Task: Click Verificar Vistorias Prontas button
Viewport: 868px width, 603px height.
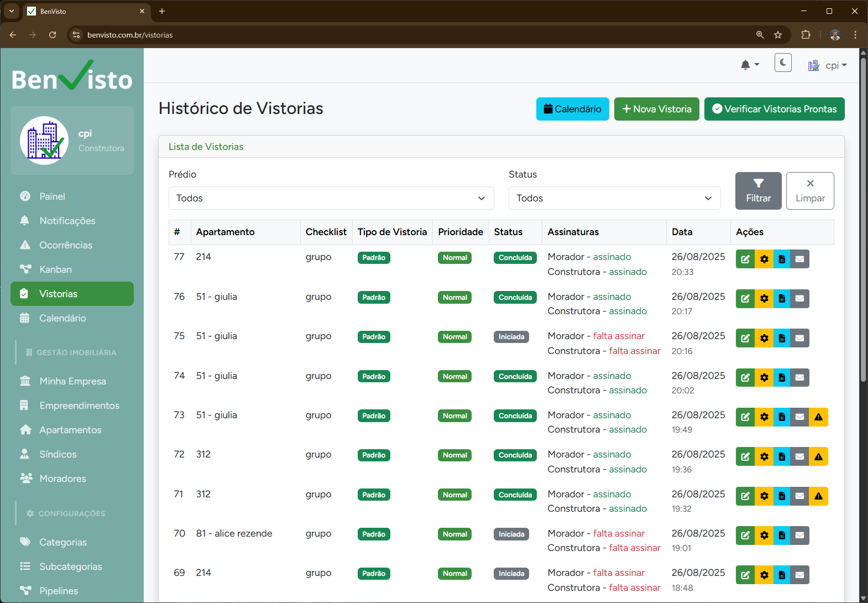Action: click(x=774, y=109)
